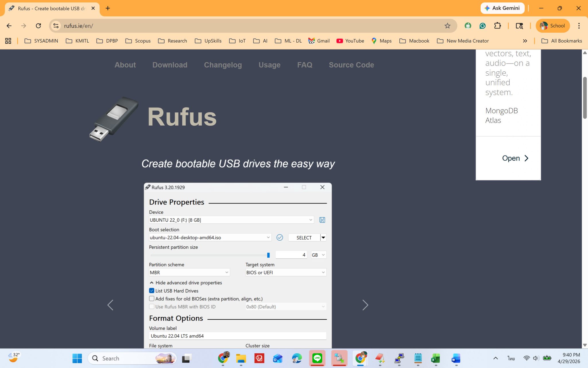The width and height of the screenshot is (588, 368).
Task: Open the Target system dropdown
Action: tap(286, 272)
